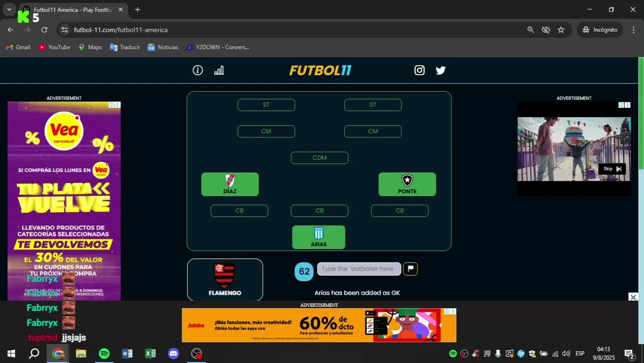The image size is (644, 363).
Task: Select the left CB position slot
Action: pos(239,211)
